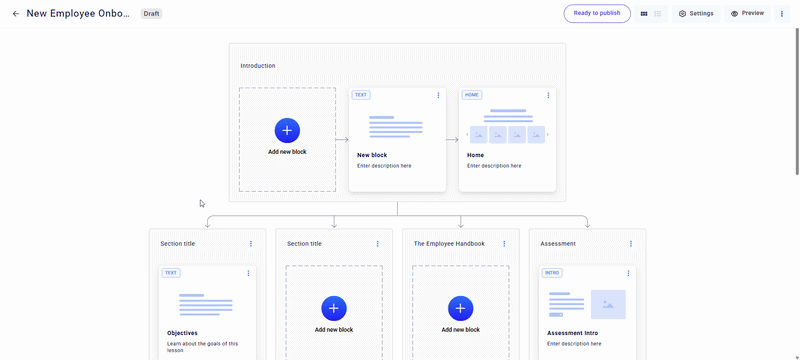Screen dimensions: 800x360
Task: Click the New Employee Onbo... course title
Action: click(x=78, y=14)
